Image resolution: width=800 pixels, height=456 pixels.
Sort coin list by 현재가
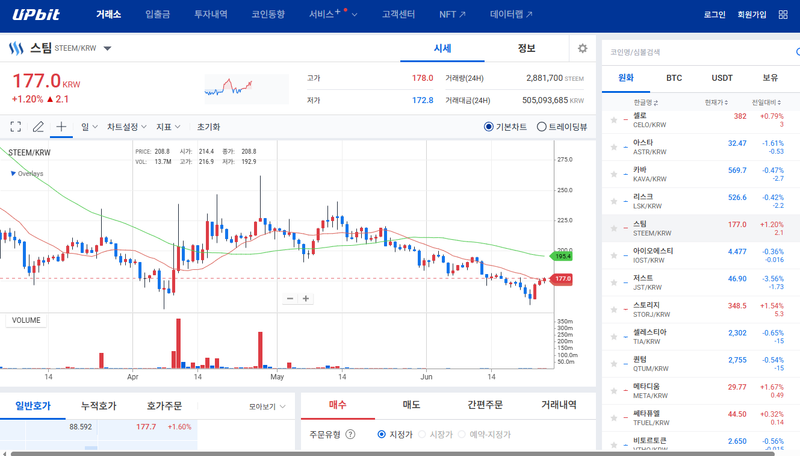pyautogui.click(x=716, y=103)
